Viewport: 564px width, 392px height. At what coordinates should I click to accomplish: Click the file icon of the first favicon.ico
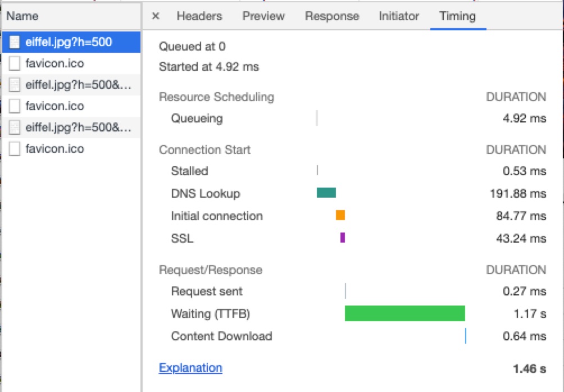click(x=15, y=63)
